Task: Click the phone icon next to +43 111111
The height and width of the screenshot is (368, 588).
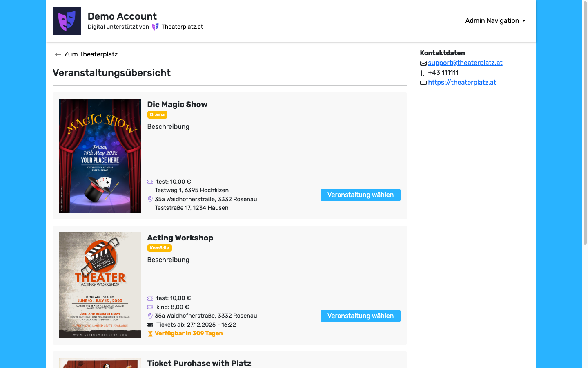Action: (x=423, y=73)
